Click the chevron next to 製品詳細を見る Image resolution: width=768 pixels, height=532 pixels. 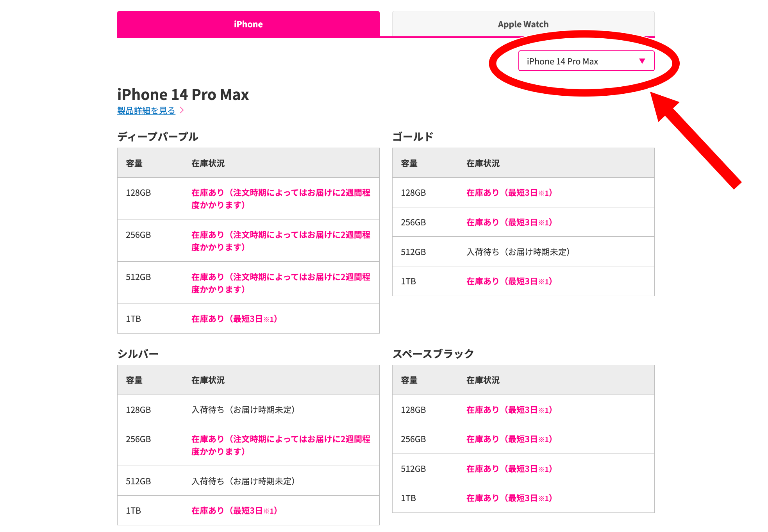(x=182, y=111)
